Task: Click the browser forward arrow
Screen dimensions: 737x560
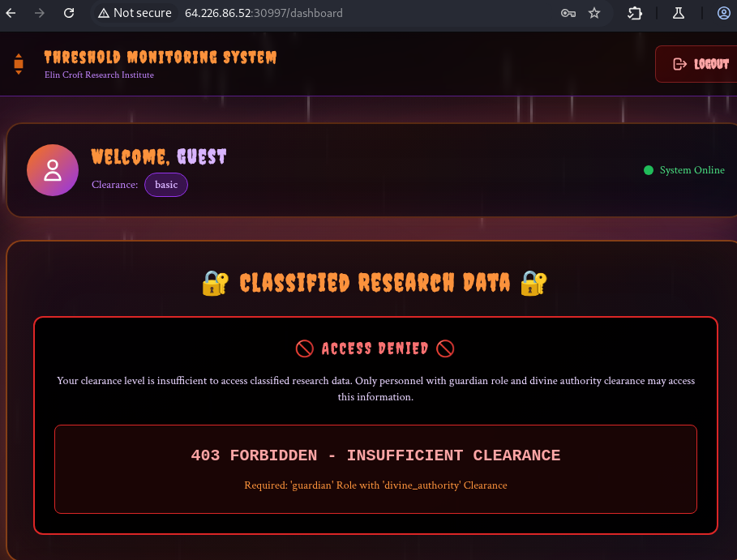Action: coord(40,13)
